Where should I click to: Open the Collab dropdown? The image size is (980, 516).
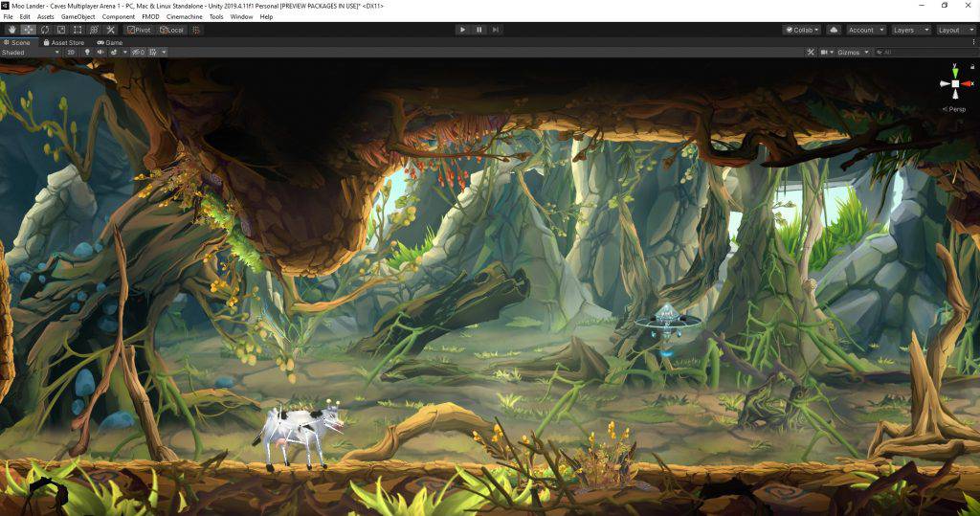click(802, 30)
